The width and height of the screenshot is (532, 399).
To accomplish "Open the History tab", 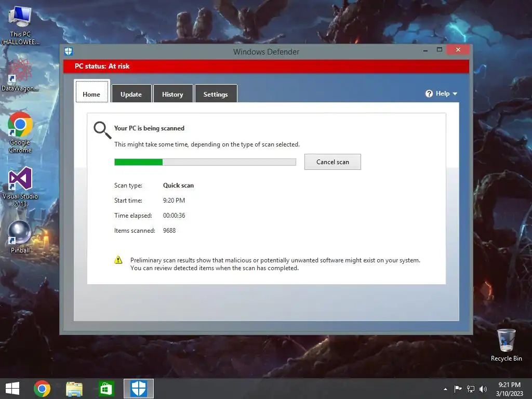I will tap(172, 94).
